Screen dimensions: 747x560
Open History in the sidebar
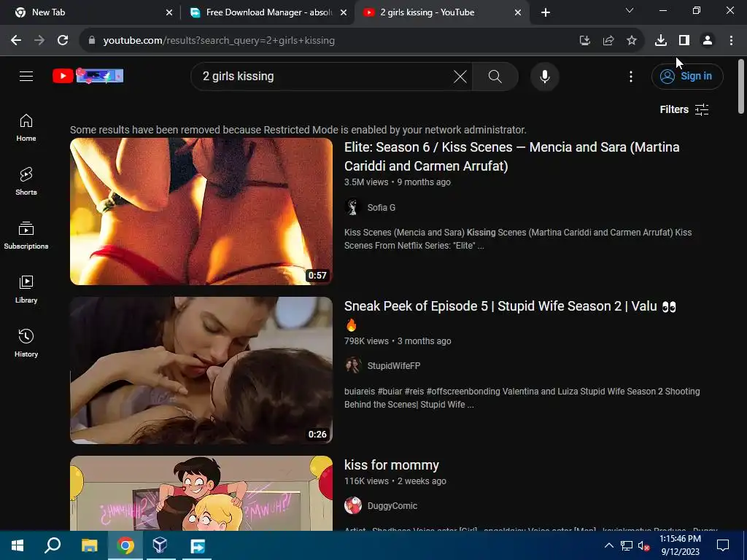tap(26, 343)
